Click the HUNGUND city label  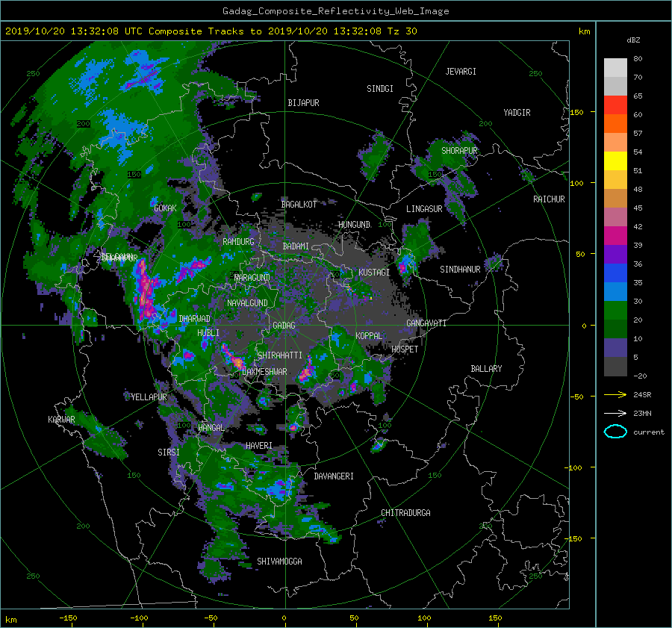click(x=354, y=225)
